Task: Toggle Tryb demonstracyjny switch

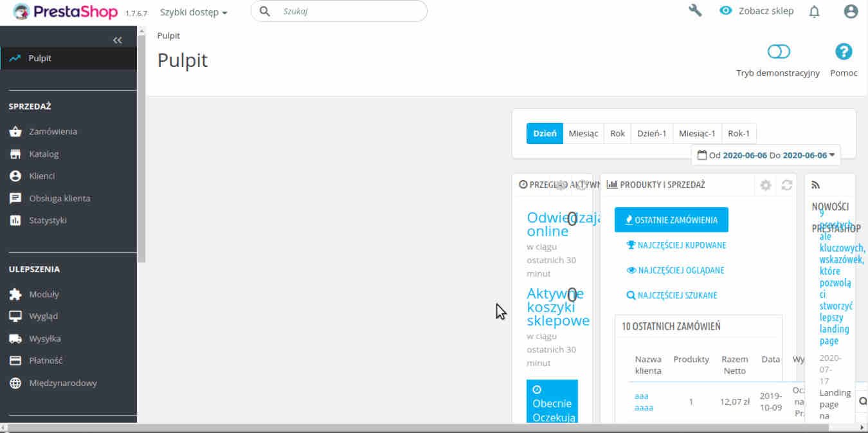Action: [x=779, y=51]
